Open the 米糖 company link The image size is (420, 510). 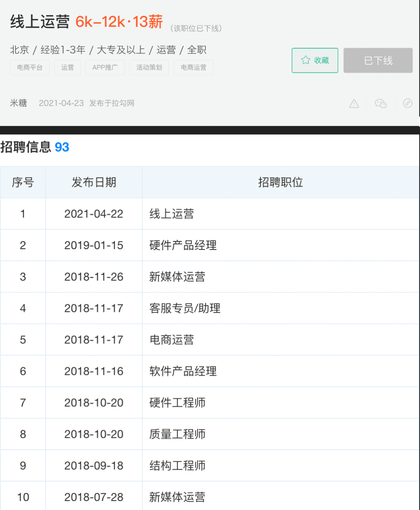[x=18, y=103]
